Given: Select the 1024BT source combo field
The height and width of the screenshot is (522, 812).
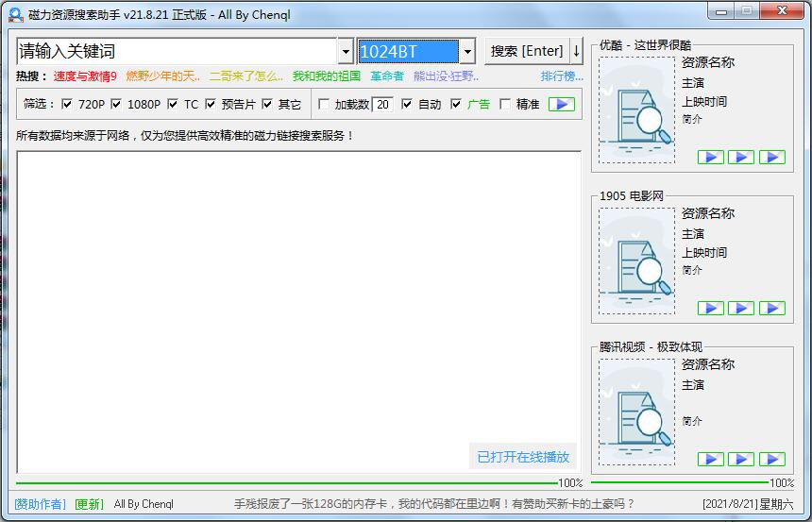Looking at the screenshot, I should 409,51.
